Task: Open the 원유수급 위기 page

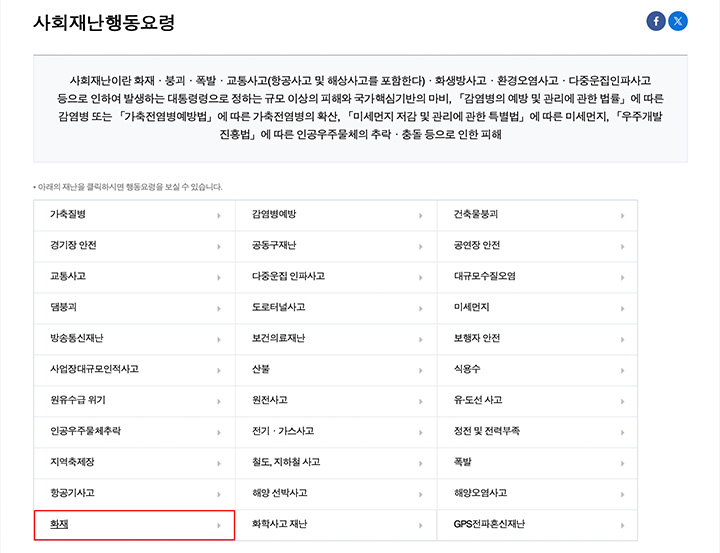Action: click(x=134, y=401)
